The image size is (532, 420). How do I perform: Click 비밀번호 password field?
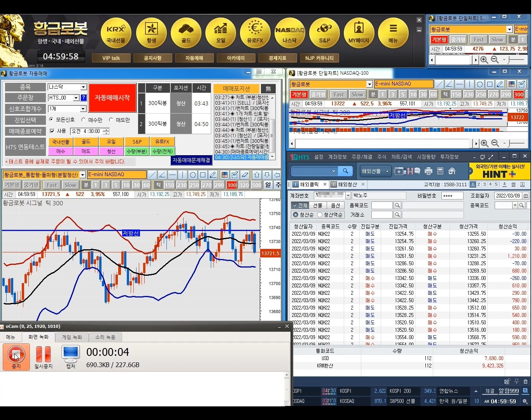452,196
